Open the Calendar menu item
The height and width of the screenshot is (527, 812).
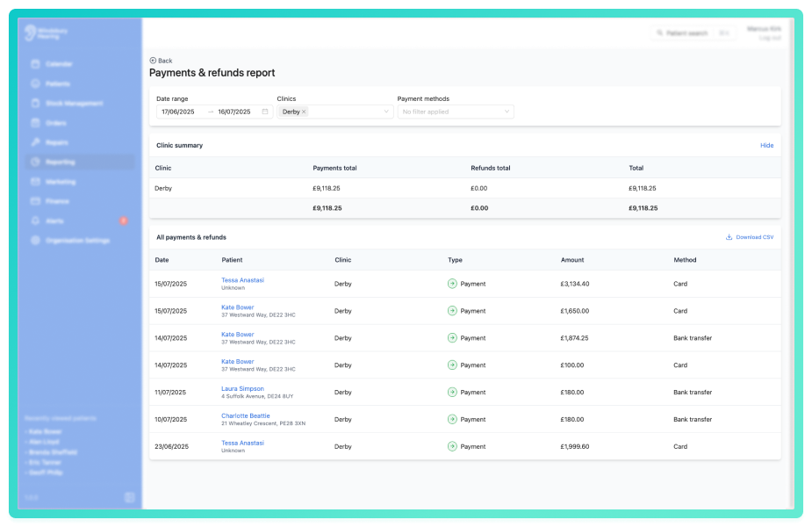(x=79, y=64)
